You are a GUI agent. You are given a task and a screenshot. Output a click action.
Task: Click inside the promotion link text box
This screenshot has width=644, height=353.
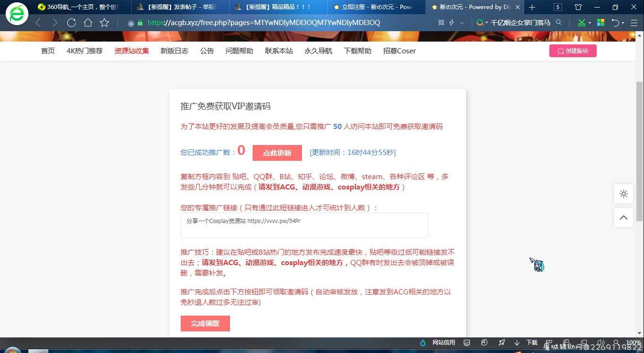[304, 225]
